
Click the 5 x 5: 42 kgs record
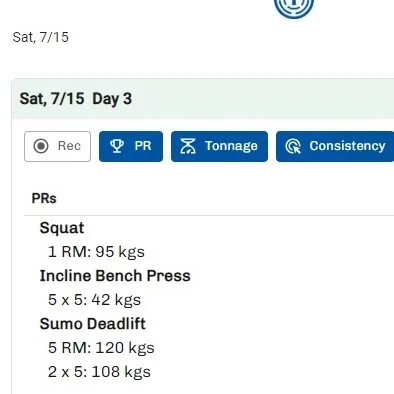click(x=94, y=300)
